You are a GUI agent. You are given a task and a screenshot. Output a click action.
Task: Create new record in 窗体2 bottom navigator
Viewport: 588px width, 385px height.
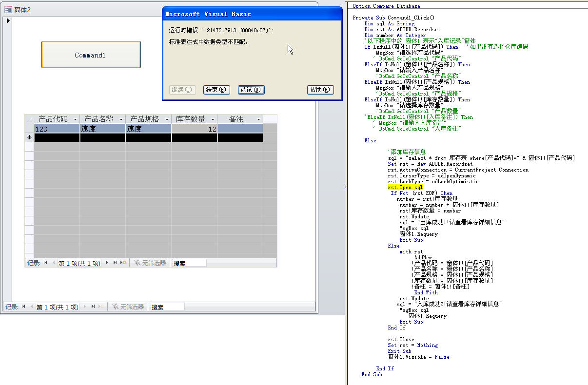pos(101,307)
